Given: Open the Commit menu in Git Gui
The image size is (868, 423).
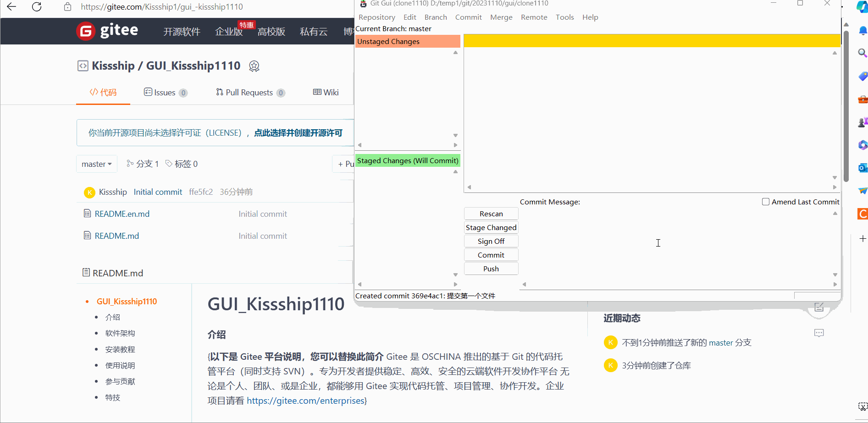Looking at the screenshot, I should click(x=468, y=17).
